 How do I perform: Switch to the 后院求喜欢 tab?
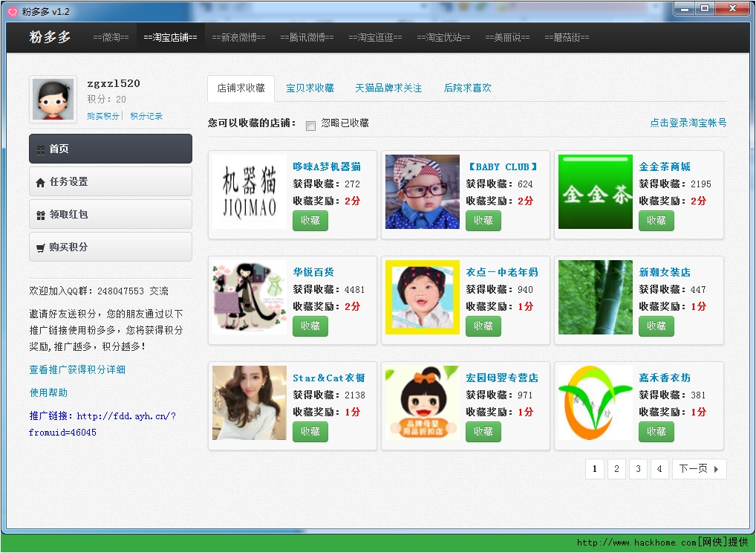467,88
